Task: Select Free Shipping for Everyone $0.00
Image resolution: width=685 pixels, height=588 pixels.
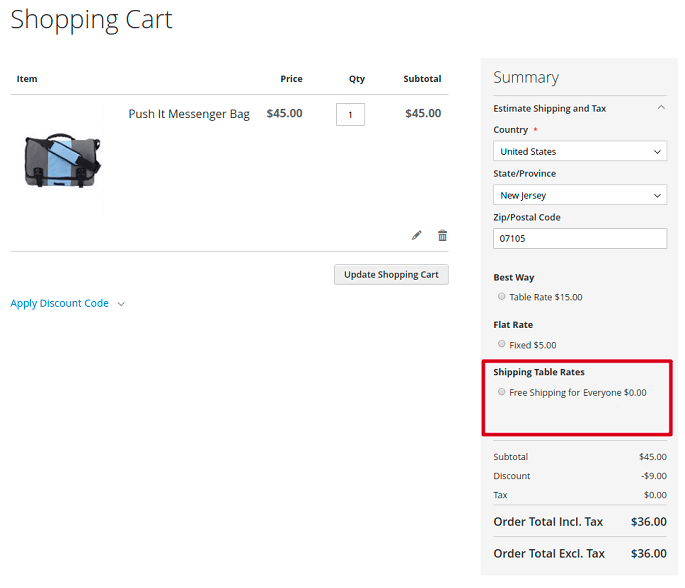Action: point(502,392)
